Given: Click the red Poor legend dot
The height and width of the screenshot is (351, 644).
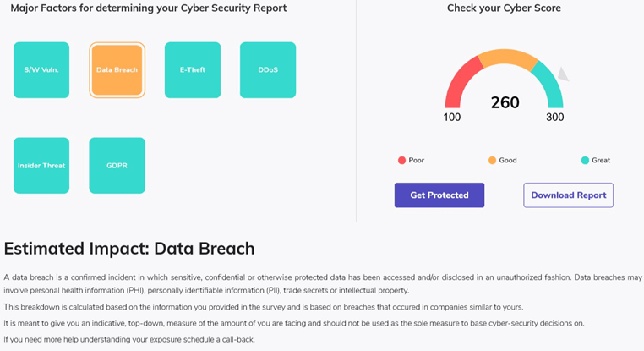Looking at the screenshot, I should (x=401, y=161).
